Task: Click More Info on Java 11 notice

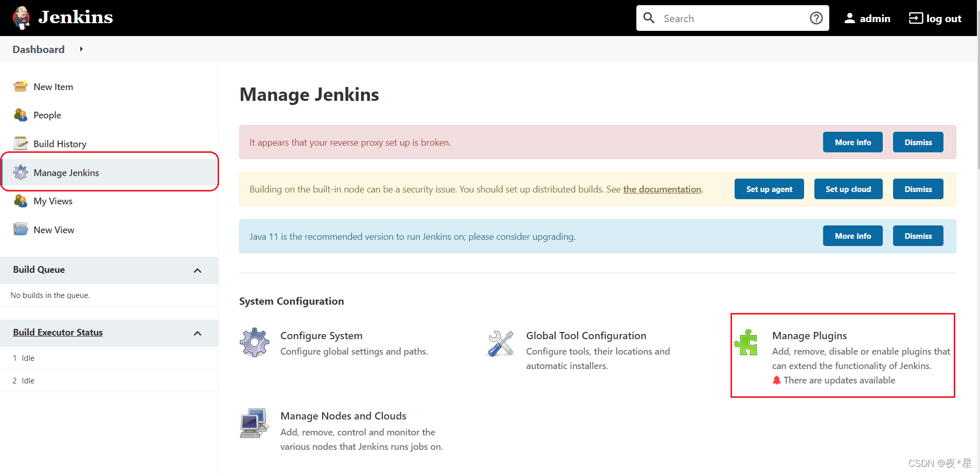Action: [852, 236]
